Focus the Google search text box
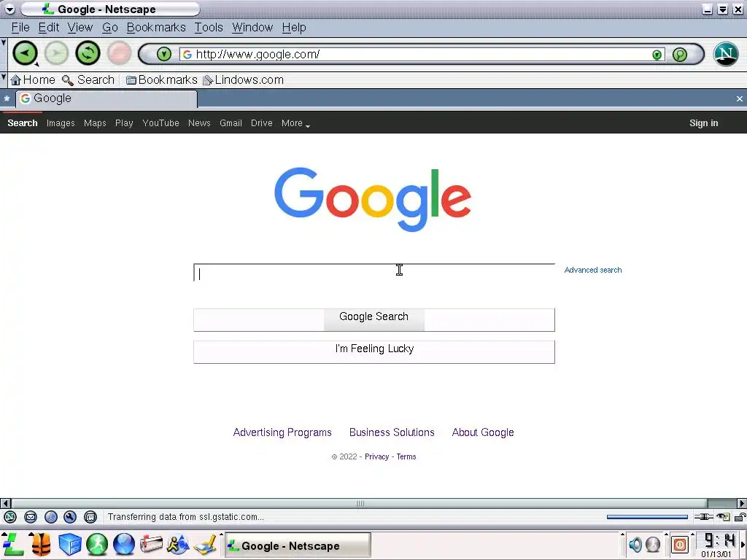747x560 pixels. pos(374,273)
